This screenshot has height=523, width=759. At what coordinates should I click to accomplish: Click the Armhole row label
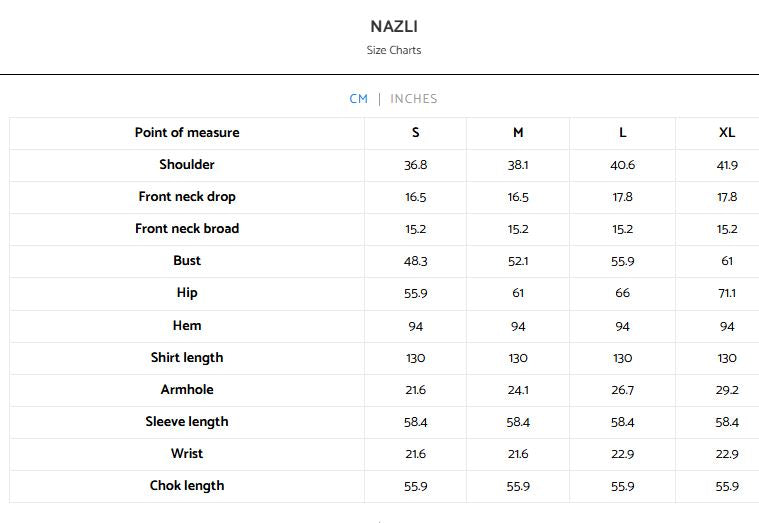187,389
